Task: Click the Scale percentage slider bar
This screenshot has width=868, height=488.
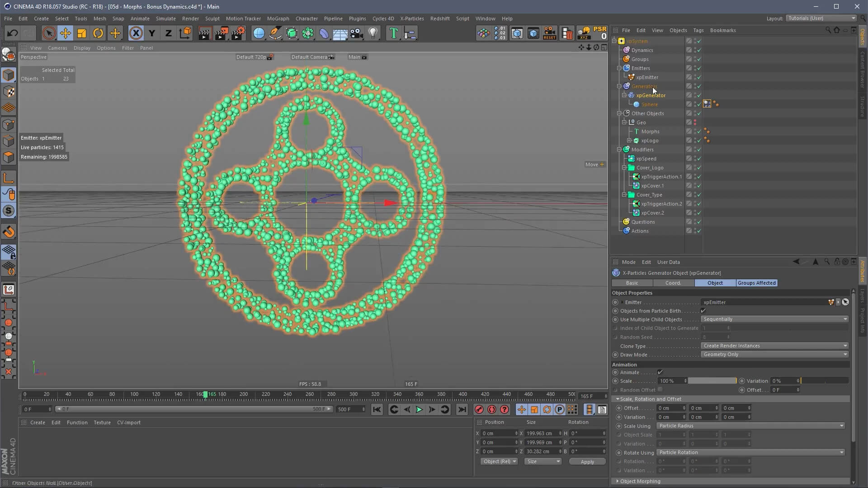Action: tap(712, 381)
